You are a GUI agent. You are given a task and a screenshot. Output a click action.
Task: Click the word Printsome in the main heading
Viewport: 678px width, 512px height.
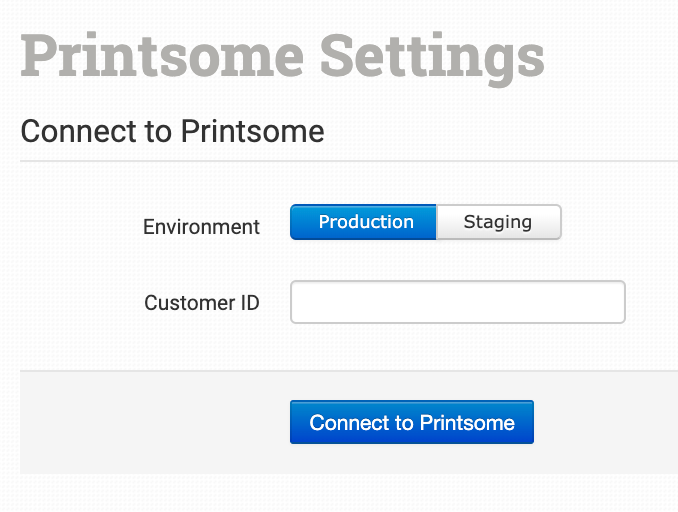[x=161, y=56]
